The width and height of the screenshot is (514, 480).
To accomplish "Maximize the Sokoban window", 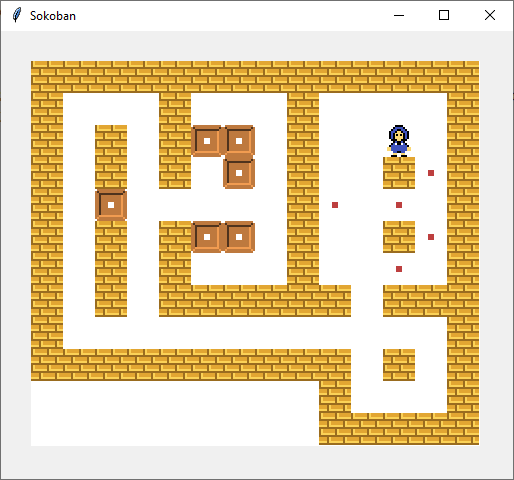I will 444,15.
